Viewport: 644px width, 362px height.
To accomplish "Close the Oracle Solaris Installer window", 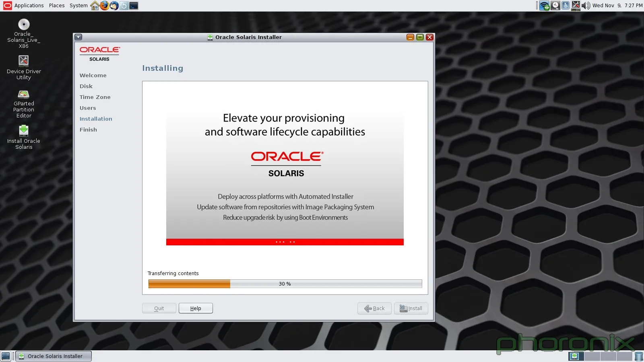I will click(x=429, y=37).
